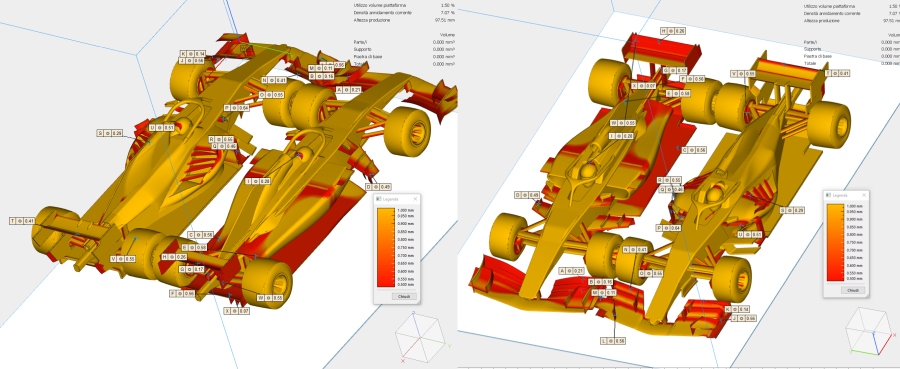Select the L 0.56 measurement label
The image size is (900, 369).
click(x=613, y=341)
